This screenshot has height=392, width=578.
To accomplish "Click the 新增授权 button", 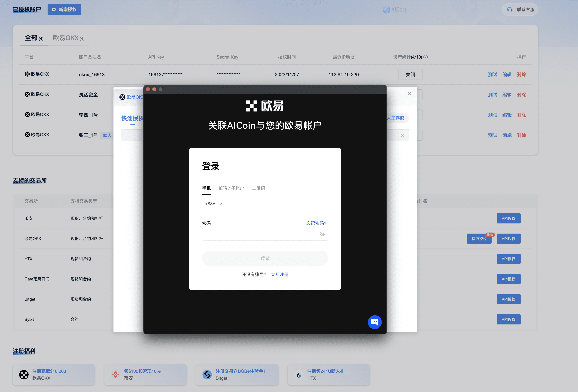I will tap(64, 9).
